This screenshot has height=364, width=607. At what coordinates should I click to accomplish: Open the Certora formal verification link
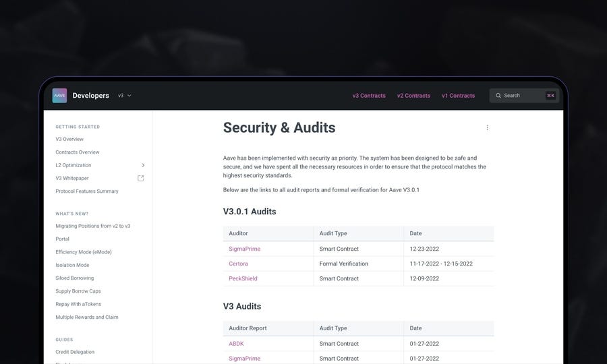238,264
